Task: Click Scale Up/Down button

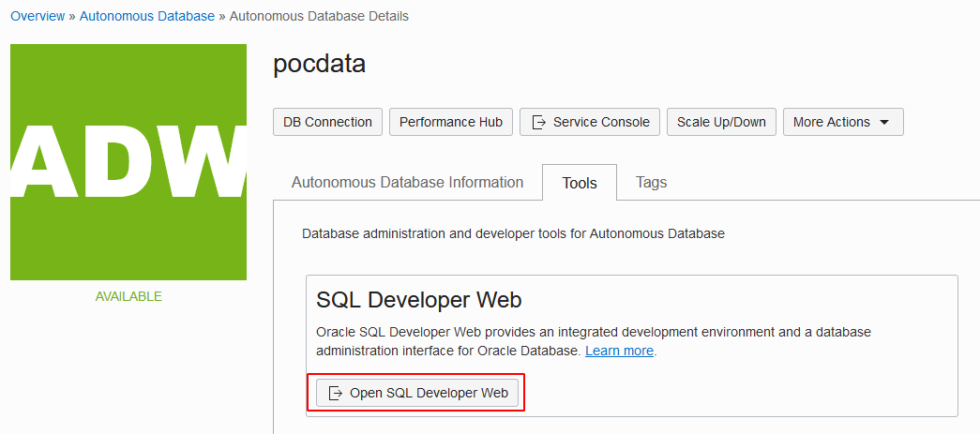Action: coord(721,122)
